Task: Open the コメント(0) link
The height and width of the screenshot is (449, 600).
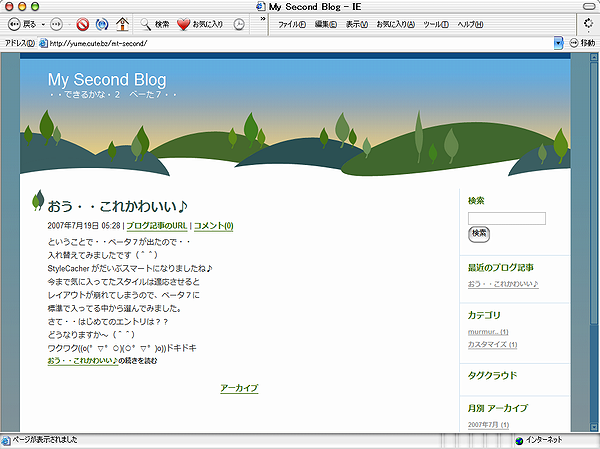Action: 213,226
